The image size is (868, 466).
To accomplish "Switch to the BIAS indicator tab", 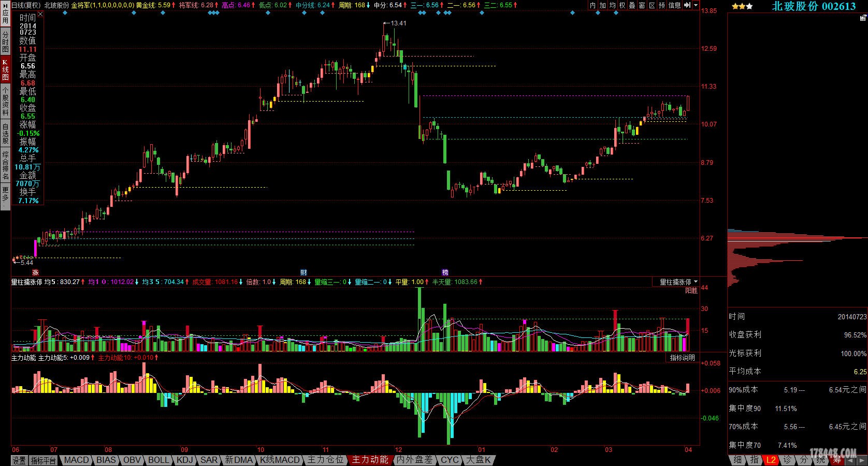I will coord(106,460).
